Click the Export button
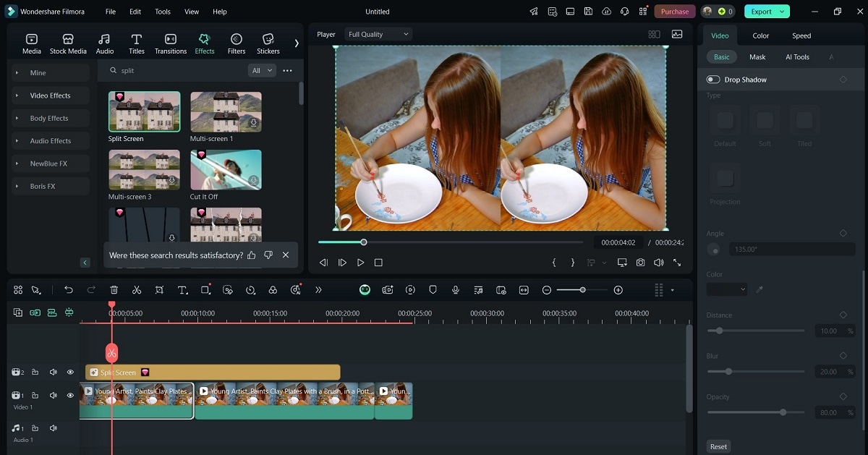This screenshot has width=868, height=455. (767, 12)
